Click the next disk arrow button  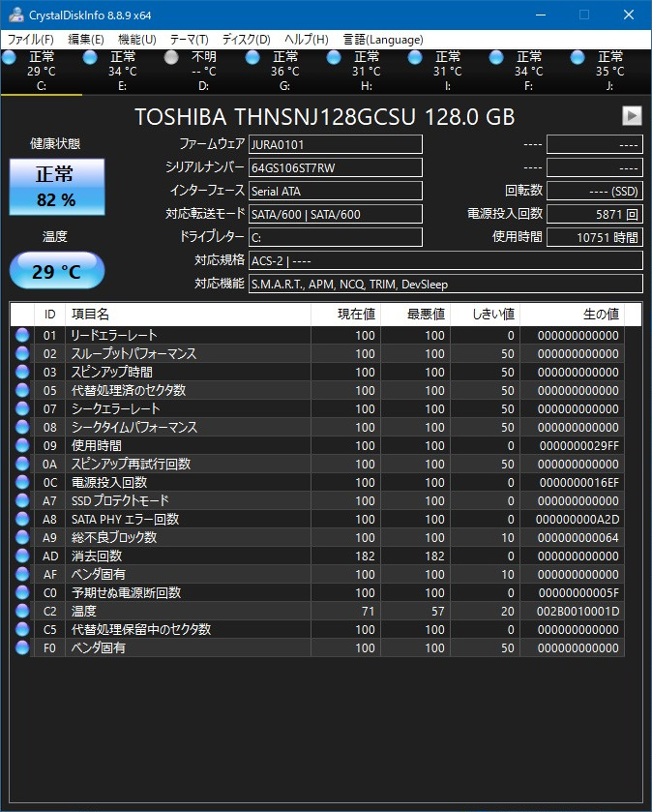coord(632,116)
